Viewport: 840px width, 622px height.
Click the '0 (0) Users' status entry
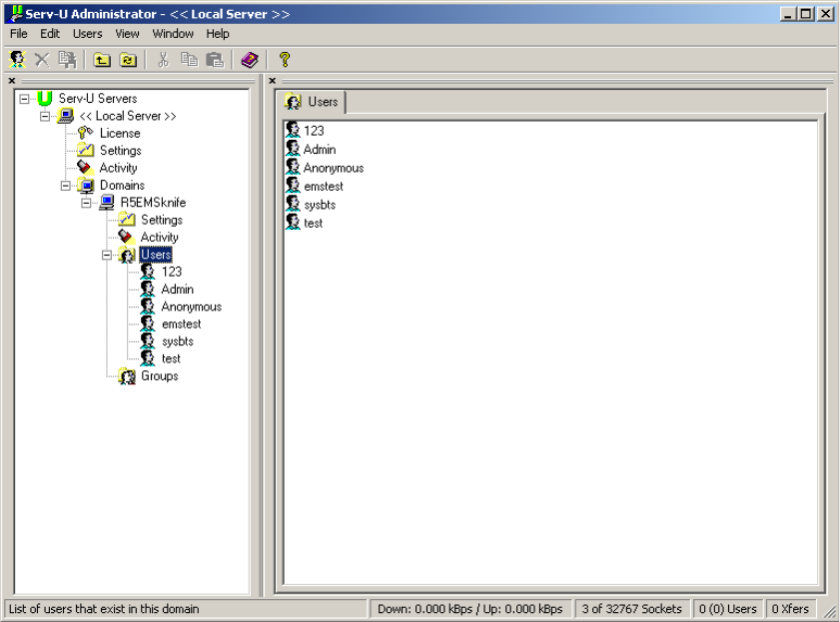(727, 609)
